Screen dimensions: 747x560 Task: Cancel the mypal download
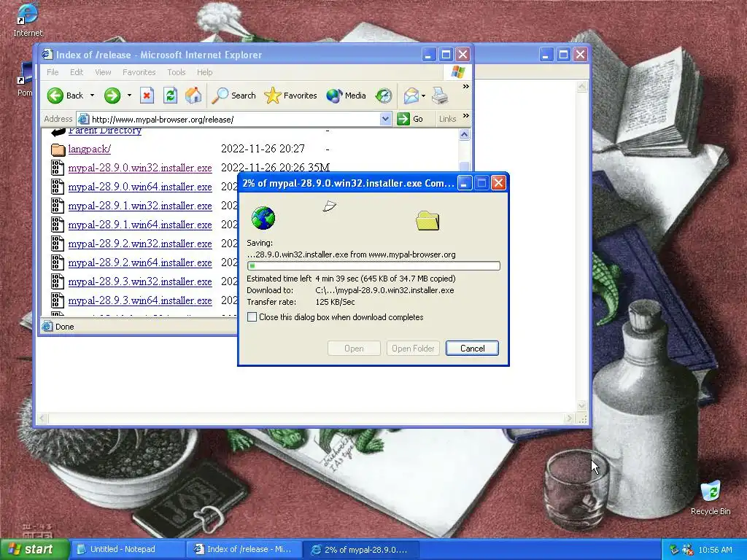tap(472, 348)
